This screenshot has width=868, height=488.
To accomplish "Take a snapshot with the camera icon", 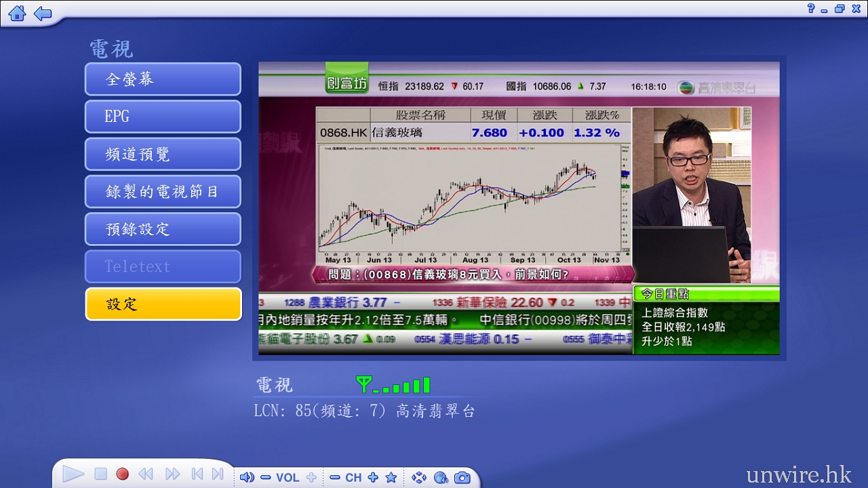I will click(462, 478).
